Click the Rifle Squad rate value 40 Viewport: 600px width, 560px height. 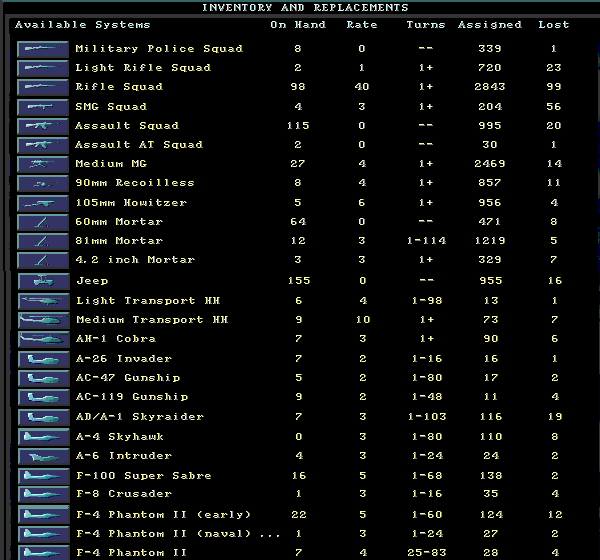click(x=362, y=87)
